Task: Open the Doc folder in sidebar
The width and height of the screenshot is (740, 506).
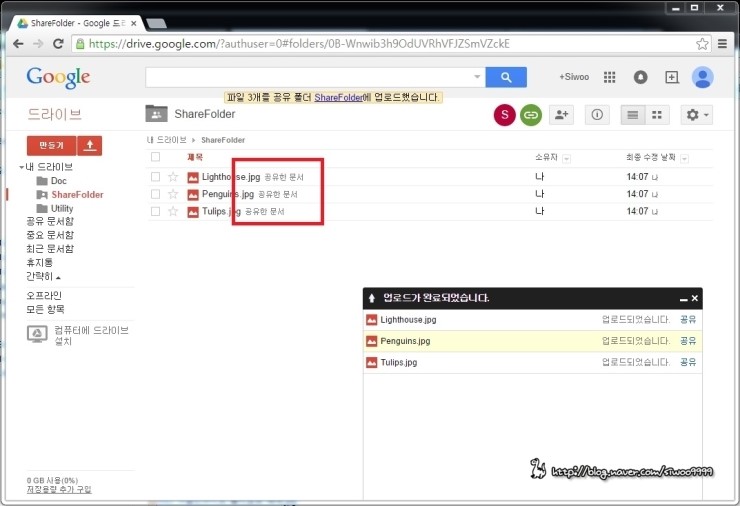Action: point(59,181)
